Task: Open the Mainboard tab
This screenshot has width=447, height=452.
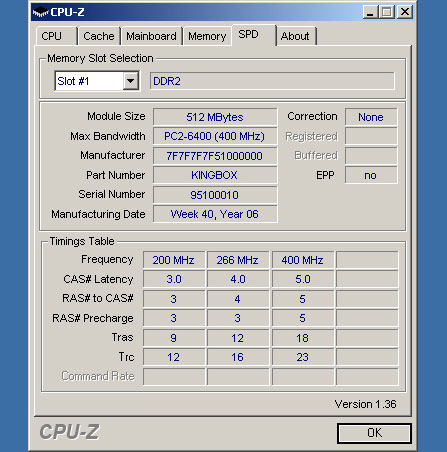Action: tap(151, 36)
